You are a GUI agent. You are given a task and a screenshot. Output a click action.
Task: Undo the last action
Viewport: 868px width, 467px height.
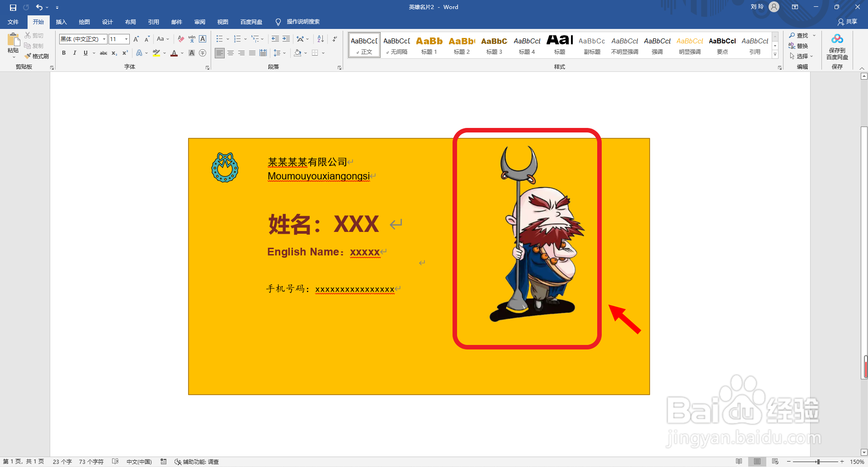[x=39, y=7]
